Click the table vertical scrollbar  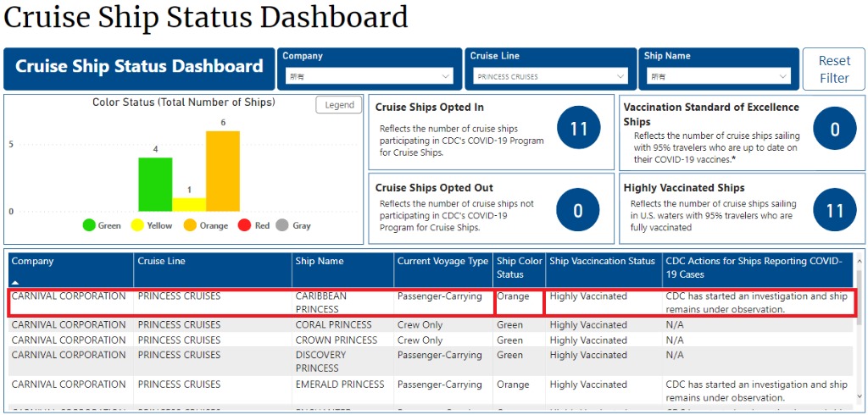point(860,297)
